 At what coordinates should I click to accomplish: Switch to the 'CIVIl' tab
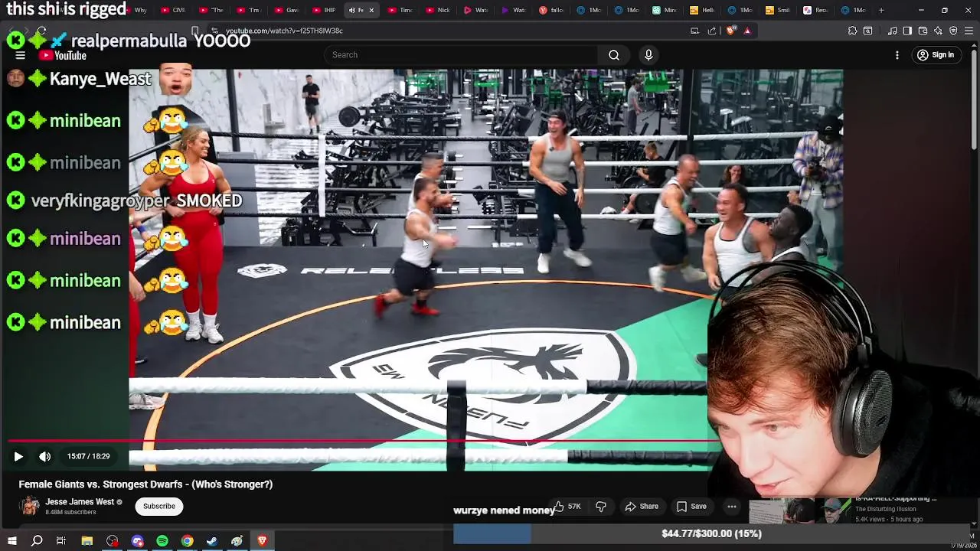(x=174, y=10)
